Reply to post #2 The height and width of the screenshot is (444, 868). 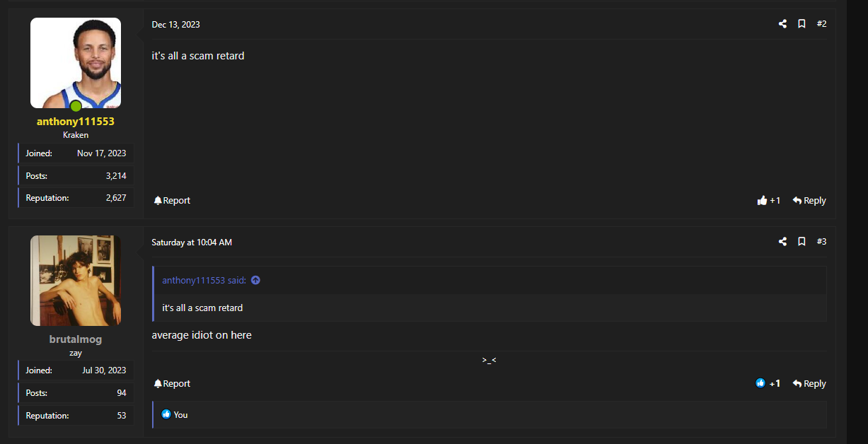(809, 201)
